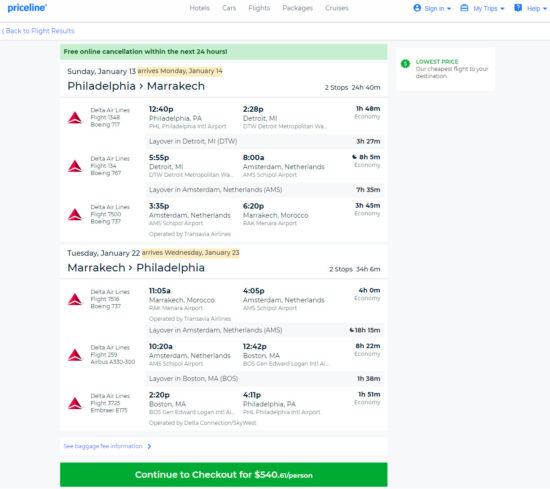Click the Sign In user icon
Image resolution: width=550 pixels, height=489 pixels.
pos(417,8)
